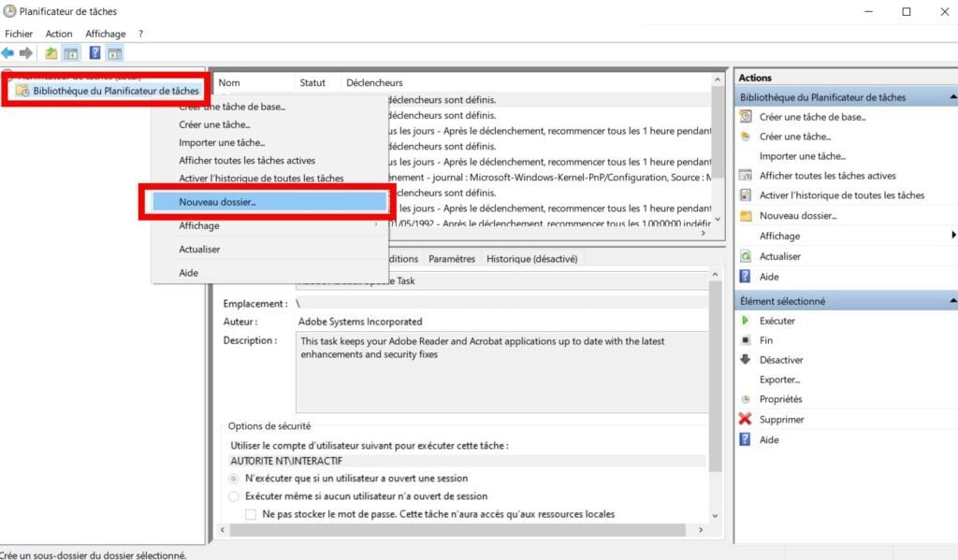Viewport: 958px width, 560px height.
Task: Click the forward navigation arrow
Action: pos(26,53)
